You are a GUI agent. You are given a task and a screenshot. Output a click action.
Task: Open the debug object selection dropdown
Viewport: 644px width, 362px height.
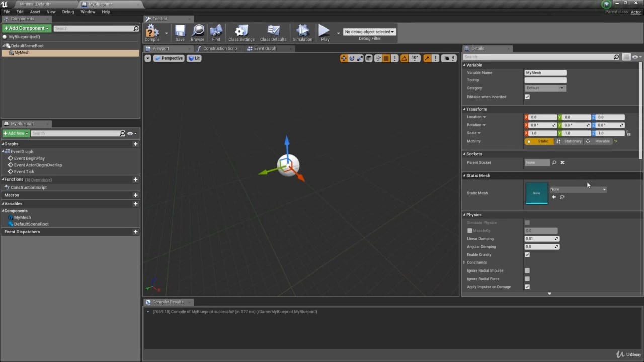click(x=370, y=32)
